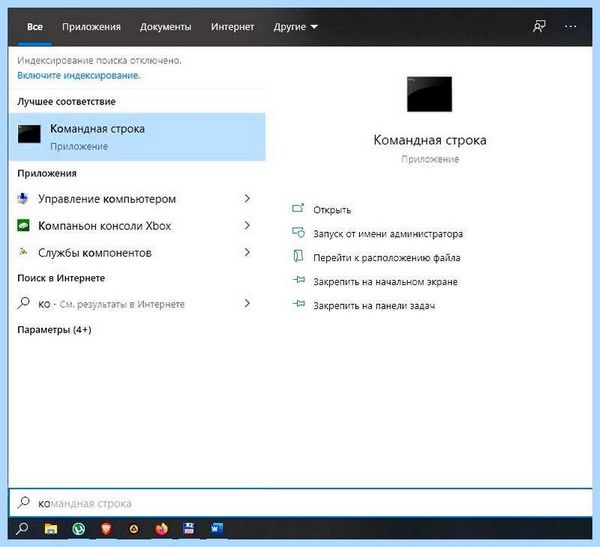600x547 pixels.
Task: Click the magnifier icon in the search box
Action: click(x=23, y=503)
